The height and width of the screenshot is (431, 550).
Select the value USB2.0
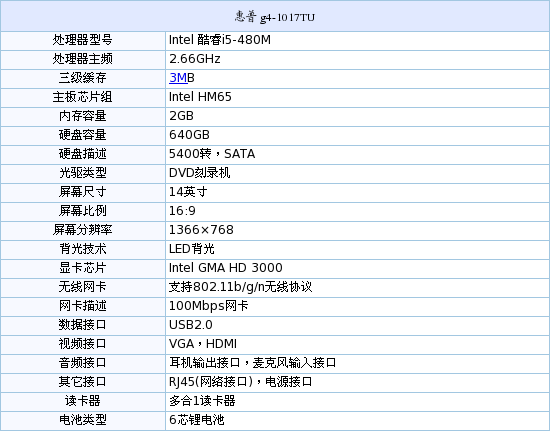click(x=191, y=325)
